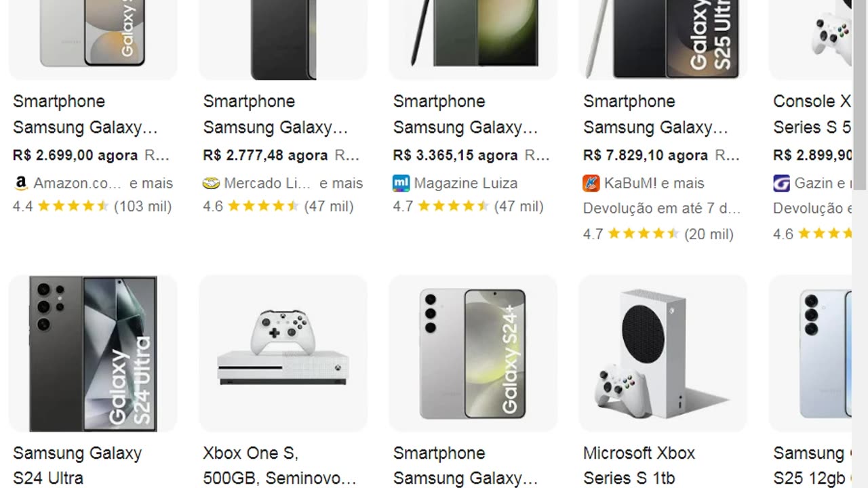Screen dimensions: 868x488
Task: Click the Console Xbox Series S title
Action: 812,114
